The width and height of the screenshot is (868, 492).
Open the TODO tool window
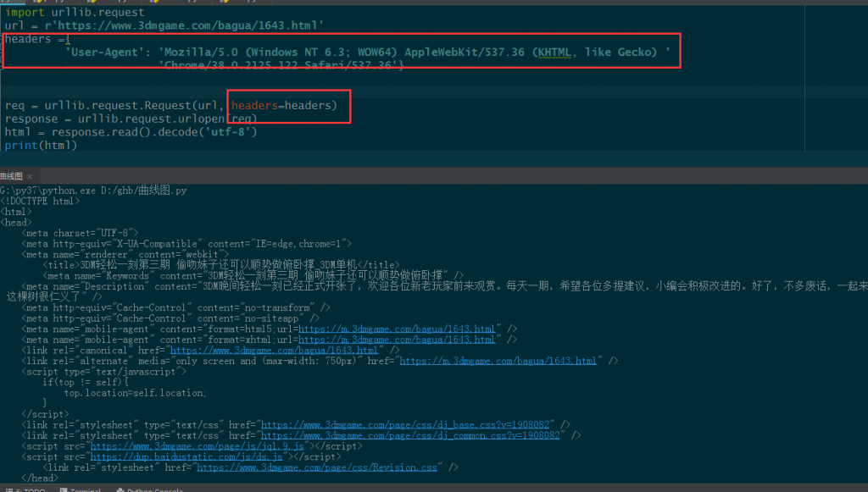point(34,489)
